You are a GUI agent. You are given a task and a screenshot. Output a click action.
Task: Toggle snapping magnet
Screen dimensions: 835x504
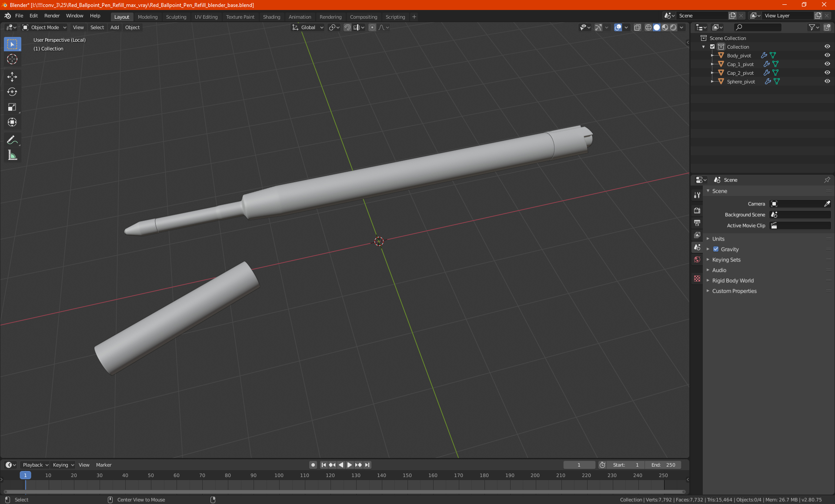click(x=347, y=27)
